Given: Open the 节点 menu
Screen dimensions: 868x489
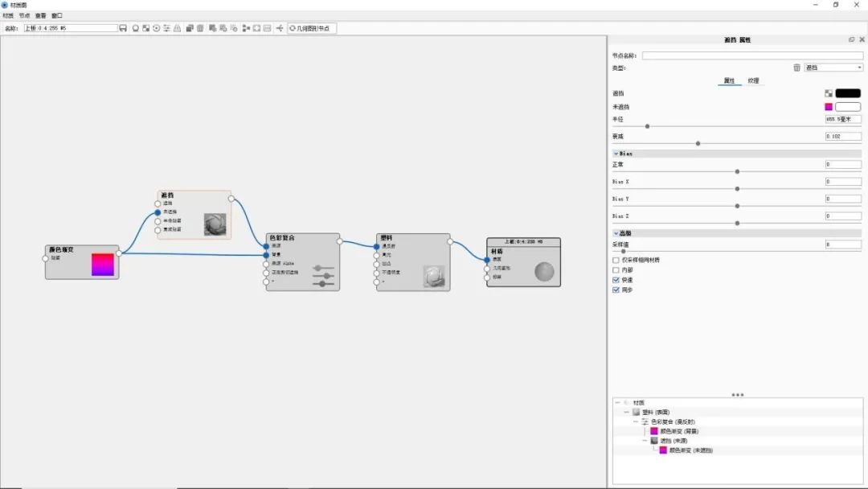Looking at the screenshot, I should click(x=24, y=15).
